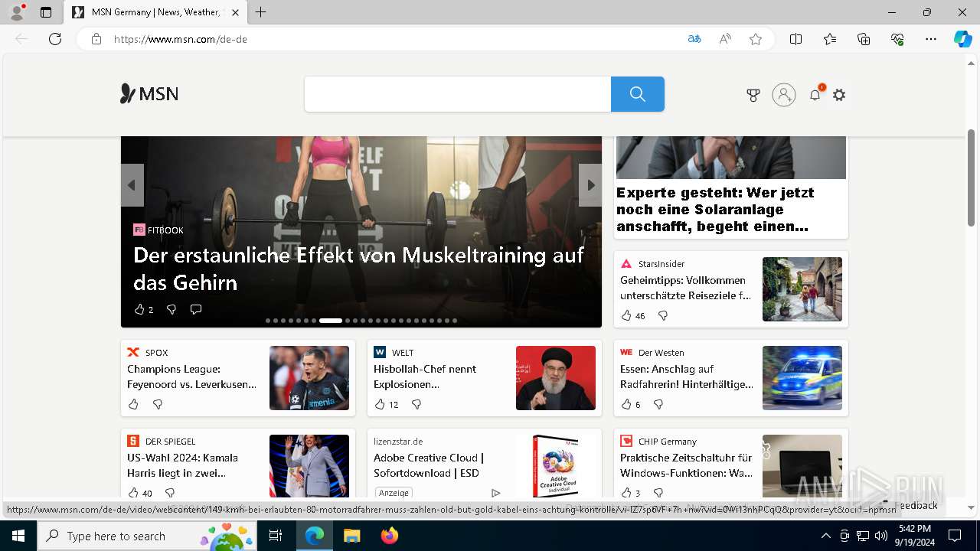Viewport: 980px width, 551px height.
Task: Open Task View on taskbar
Action: [x=276, y=536]
